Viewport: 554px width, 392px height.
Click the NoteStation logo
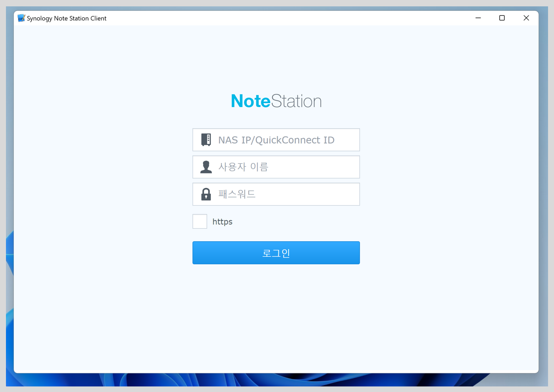pyautogui.click(x=276, y=101)
